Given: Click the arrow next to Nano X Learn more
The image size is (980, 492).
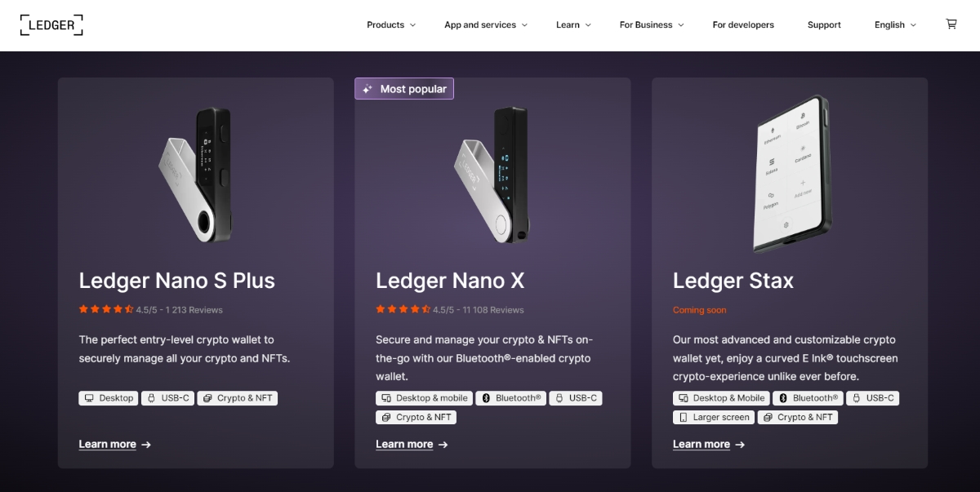Looking at the screenshot, I should point(442,444).
